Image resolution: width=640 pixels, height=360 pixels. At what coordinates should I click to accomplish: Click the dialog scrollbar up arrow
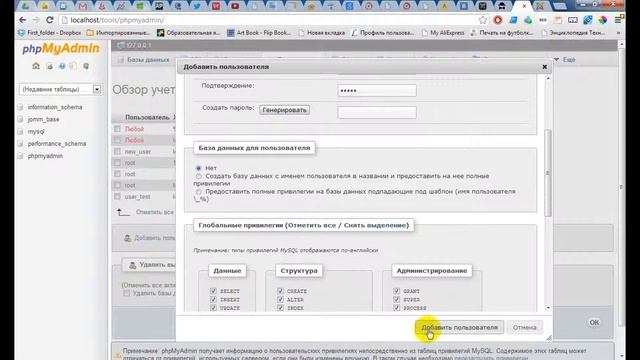click(548, 78)
